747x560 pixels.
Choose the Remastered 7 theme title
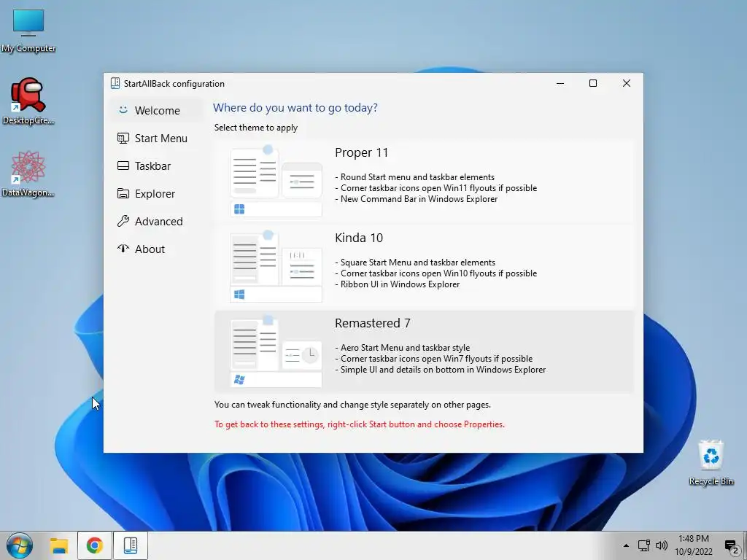tap(372, 323)
